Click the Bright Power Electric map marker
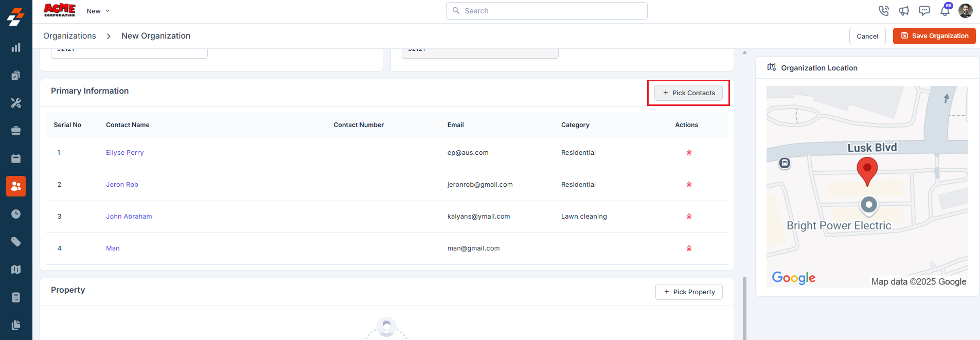980x340 pixels. pyautogui.click(x=869, y=205)
